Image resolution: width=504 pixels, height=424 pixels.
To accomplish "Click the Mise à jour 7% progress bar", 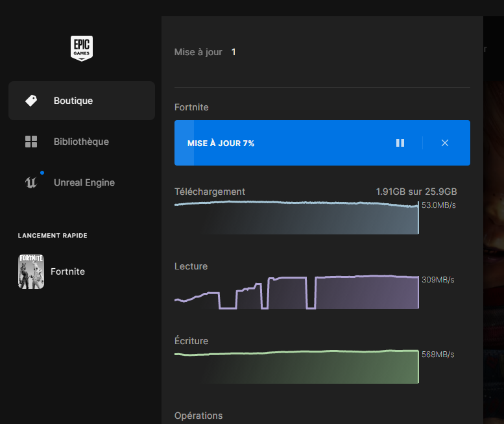I will coord(322,143).
